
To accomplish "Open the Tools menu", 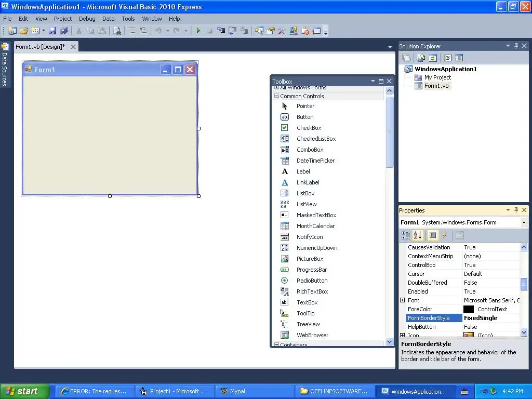I will click(128, 19).
